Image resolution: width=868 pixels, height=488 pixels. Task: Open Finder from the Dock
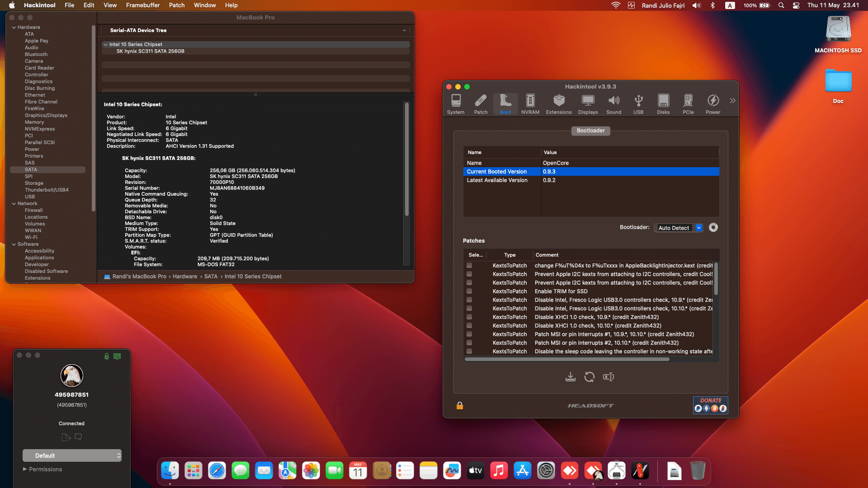(170, 471)
